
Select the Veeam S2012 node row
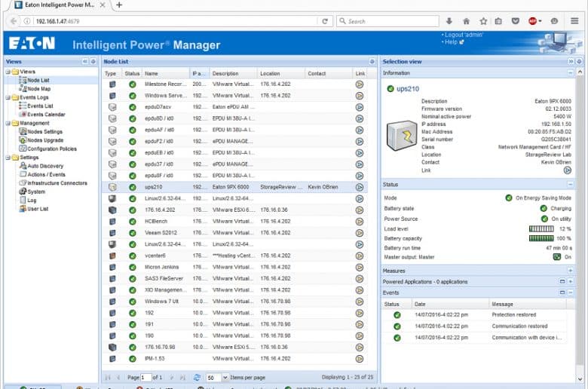tap(234, 233)
